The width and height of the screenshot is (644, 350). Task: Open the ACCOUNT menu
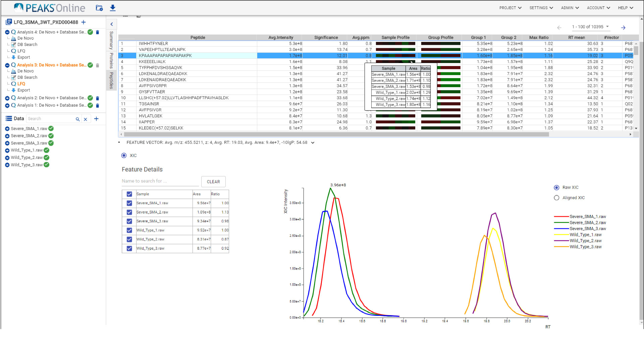coord(598,8)
